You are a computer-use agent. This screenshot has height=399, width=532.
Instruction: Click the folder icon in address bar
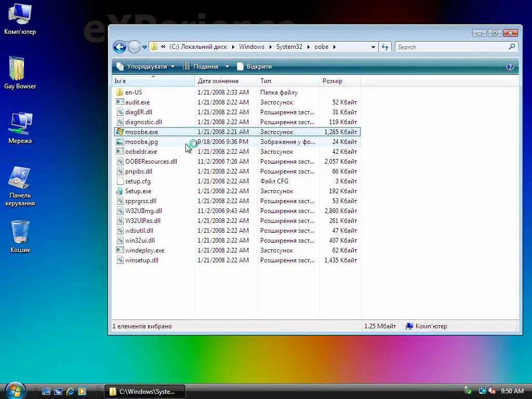[x=154, y=47]
